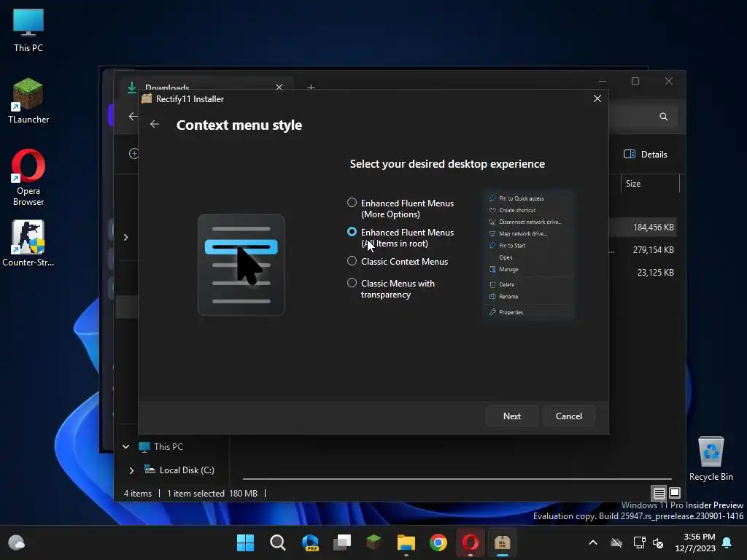The image size is (747, 560).
Task: Switch to Rectify11 installer taskbar icon
Action: (x=502, y=542)
